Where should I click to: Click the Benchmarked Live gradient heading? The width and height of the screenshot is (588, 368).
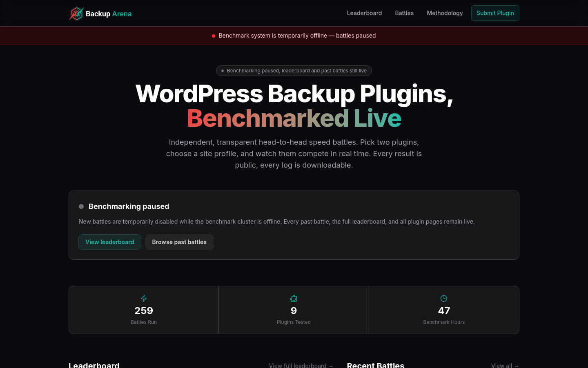[294, 118]
